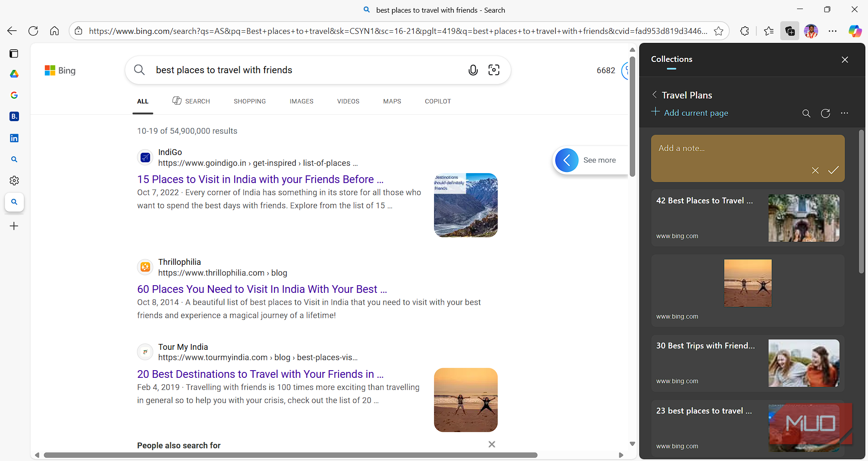Discard the note with the X
Screen dimensions: 868x461
tap(815, 170)
